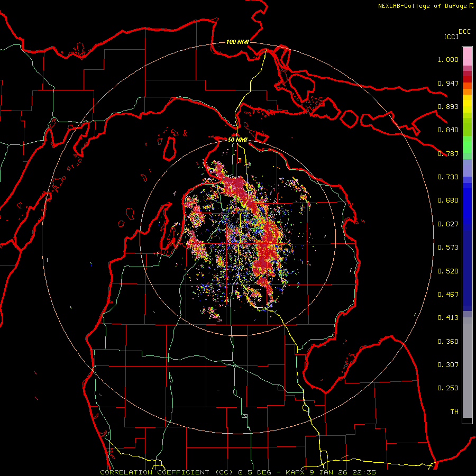Click the [CC] units label
Image resolution: width=476 pixels, height=476 pixels.
pos(452,36)
